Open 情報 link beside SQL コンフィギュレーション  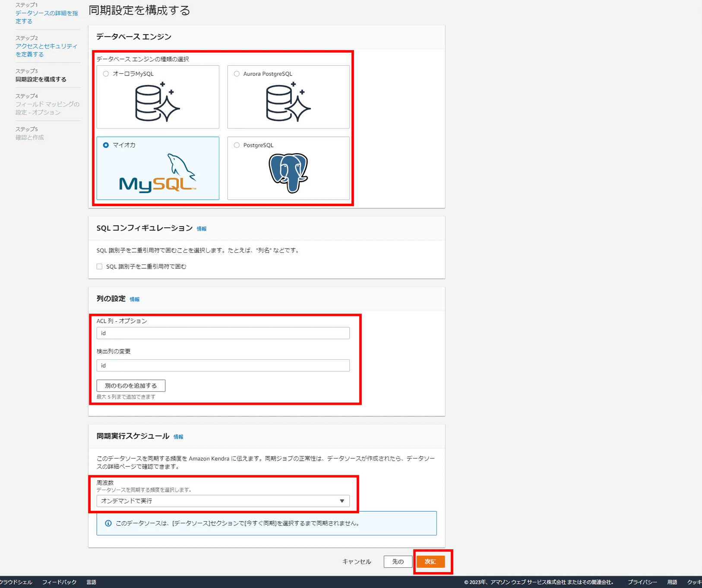(202, 229)
